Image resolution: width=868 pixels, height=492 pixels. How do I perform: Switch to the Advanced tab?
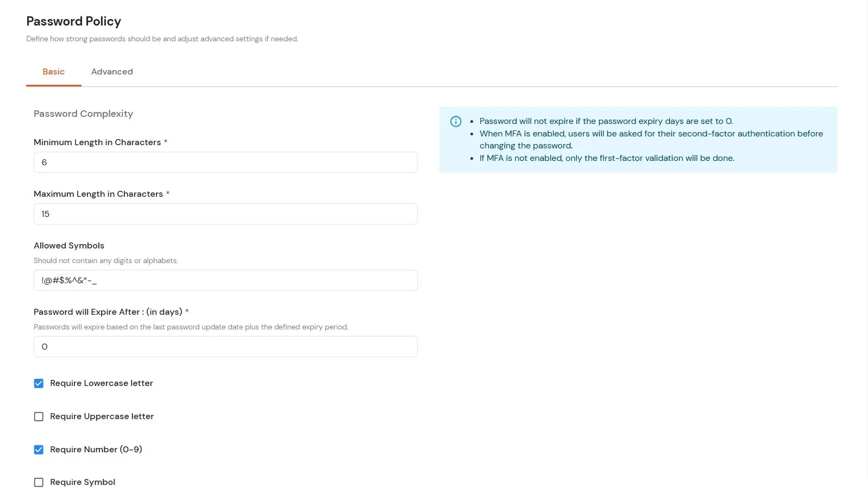coord(112,72)
